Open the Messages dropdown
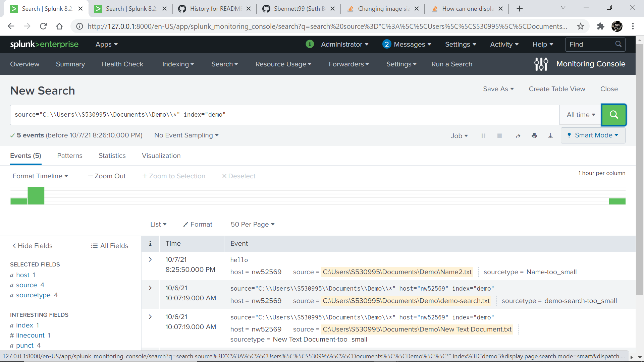Viewport: 644px width, 362px height. [407, 44]
